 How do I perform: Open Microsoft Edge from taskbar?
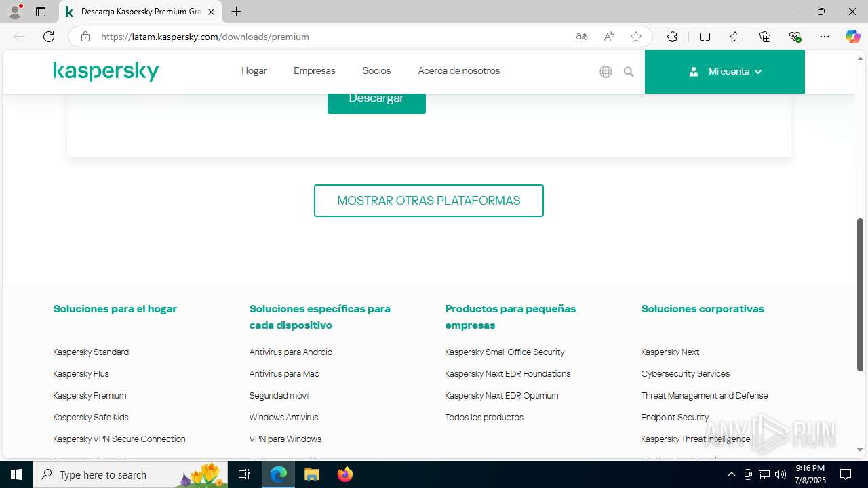pos(279,474)
